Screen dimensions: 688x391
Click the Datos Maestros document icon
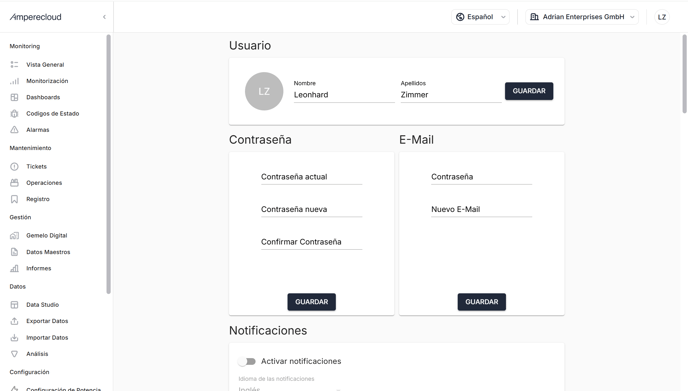(x=14, y=252)
